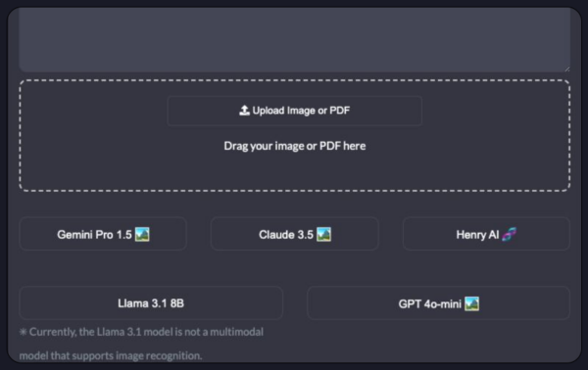The height and width of the screenshot is (370, 588).
Task: Open the Upload Image or PDF dialog
Action: click(294, 111)
